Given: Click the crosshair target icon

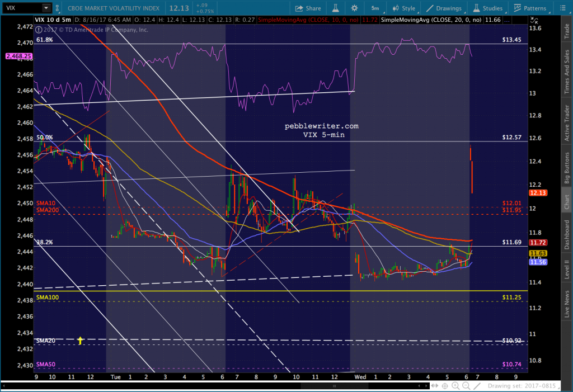Looking at the screenshot, I should [x=445, y=386].
